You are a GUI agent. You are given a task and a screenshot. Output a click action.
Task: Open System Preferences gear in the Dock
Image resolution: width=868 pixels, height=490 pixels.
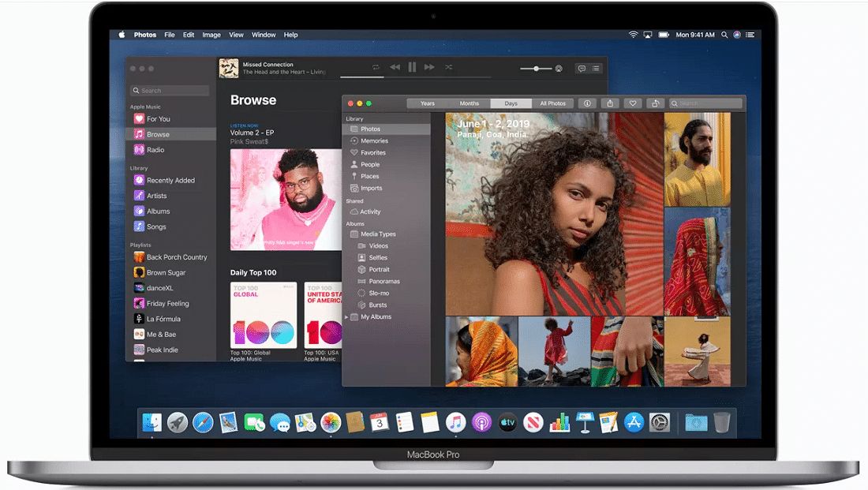click(660, 422)
